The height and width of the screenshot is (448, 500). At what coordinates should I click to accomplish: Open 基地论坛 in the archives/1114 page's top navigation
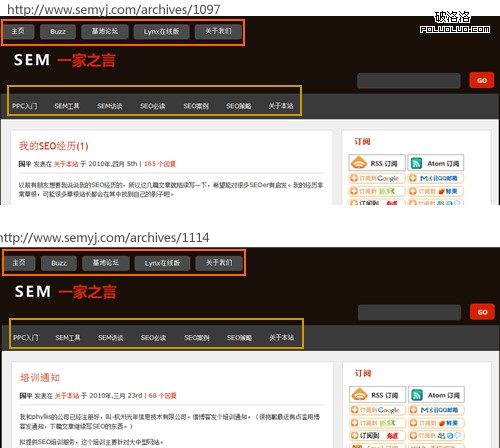106,263
